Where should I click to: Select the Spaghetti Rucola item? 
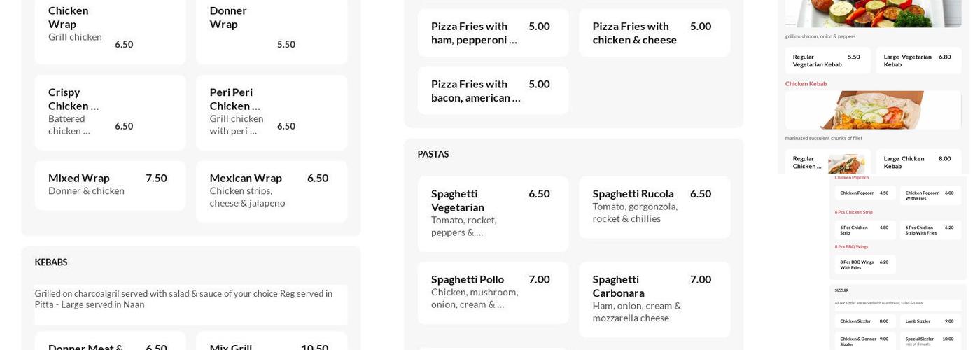point(654,206)
